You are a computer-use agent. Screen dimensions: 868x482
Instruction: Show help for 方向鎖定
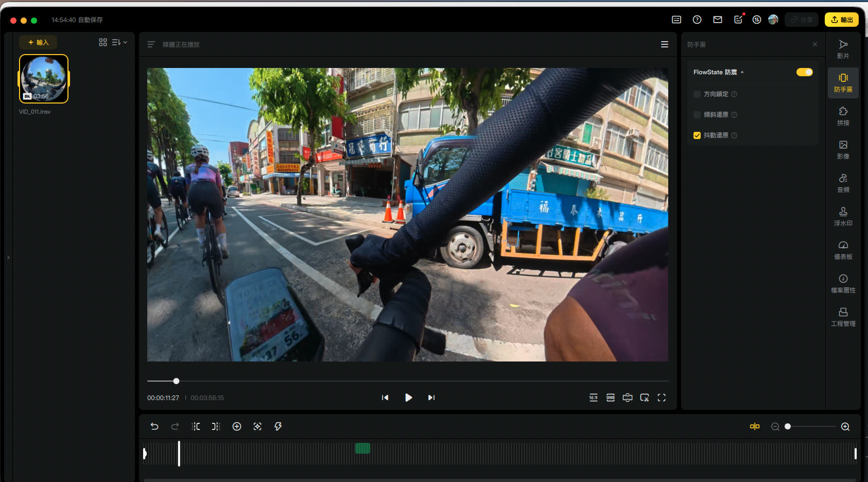click(734, 94)
